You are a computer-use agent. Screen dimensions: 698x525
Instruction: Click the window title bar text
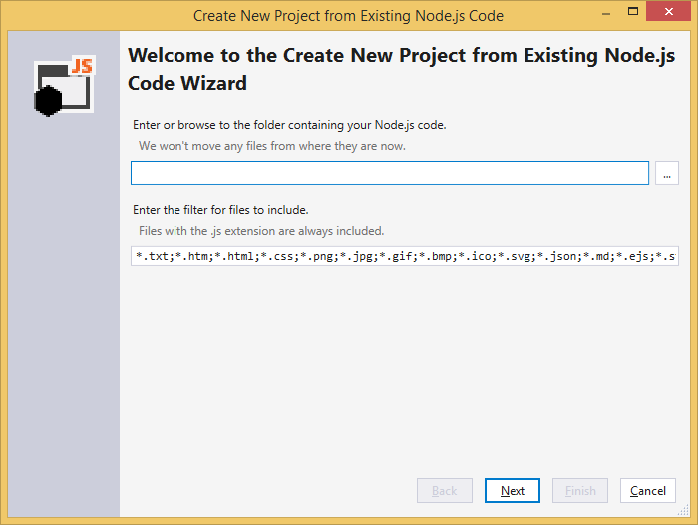pos(349,16)
